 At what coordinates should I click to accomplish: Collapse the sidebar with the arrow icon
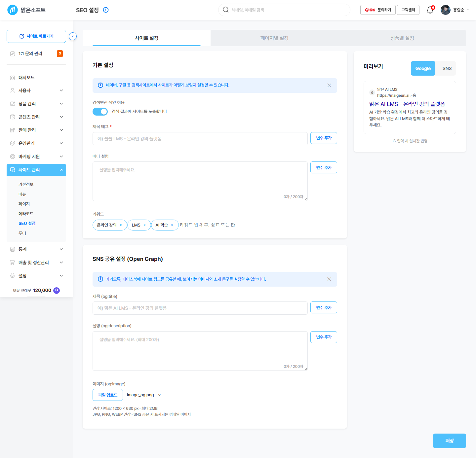point(73,36)
